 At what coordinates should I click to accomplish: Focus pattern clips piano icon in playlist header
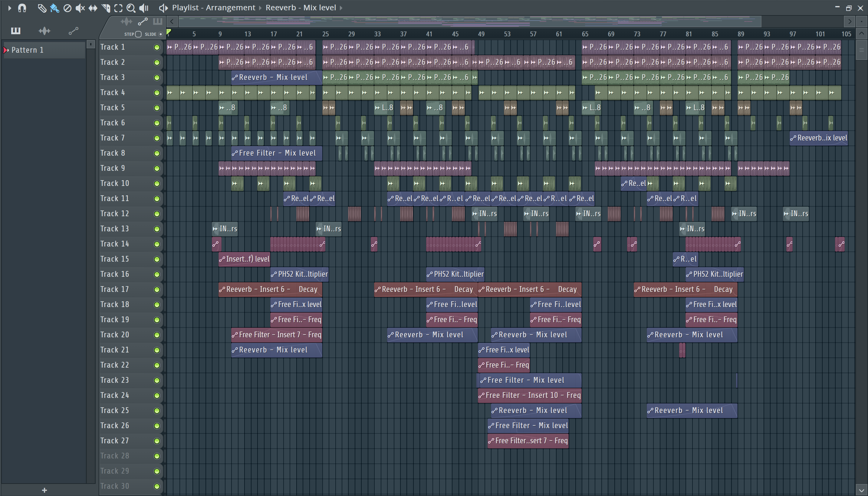point(158,21)
